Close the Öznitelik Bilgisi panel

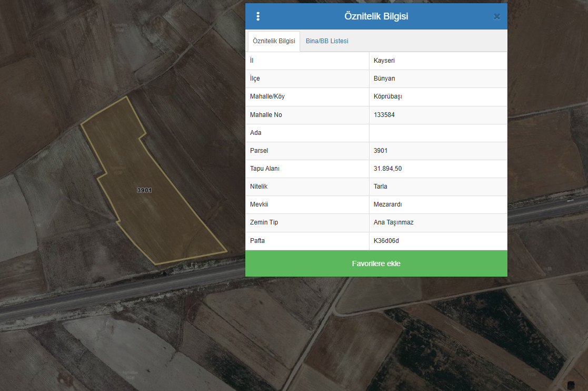tap(496, 16)
